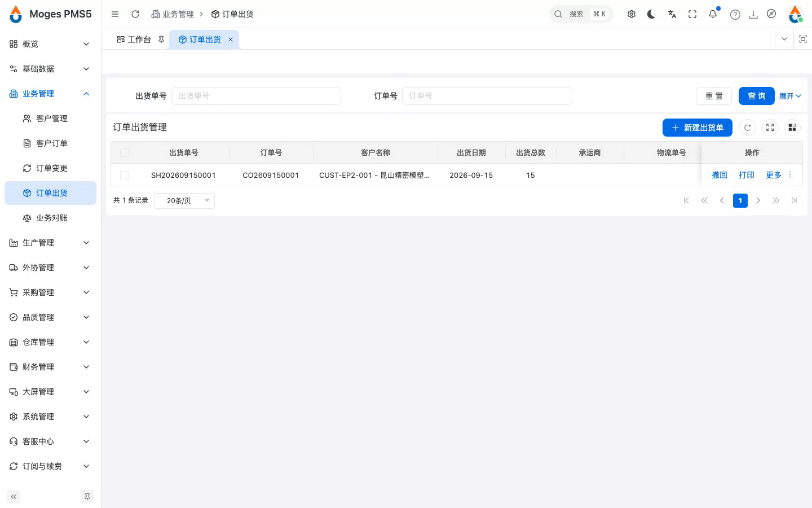Screen dimensions: 812x508
Task: Select row SH202609150001 checkbox
Action: pos(125,175)
